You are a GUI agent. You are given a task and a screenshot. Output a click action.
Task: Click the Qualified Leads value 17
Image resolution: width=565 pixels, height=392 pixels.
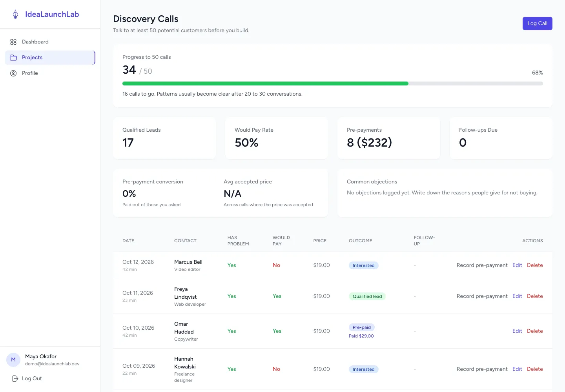coord(128,143)
